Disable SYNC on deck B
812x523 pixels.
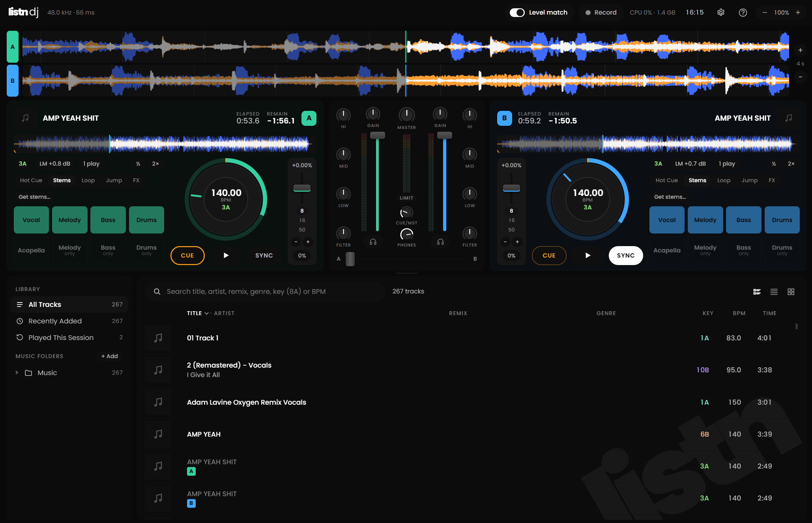pos(626,256)
